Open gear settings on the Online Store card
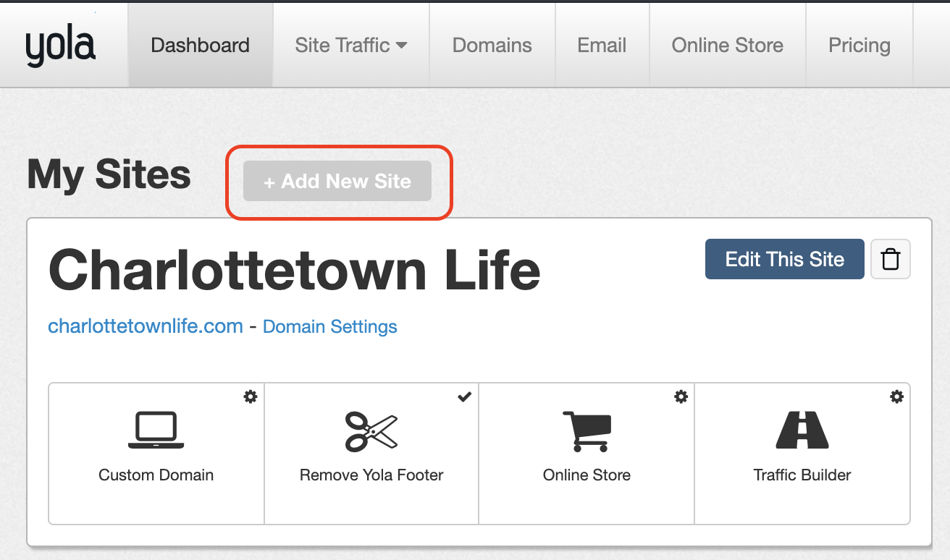The image size is (950, 560). 681,396
